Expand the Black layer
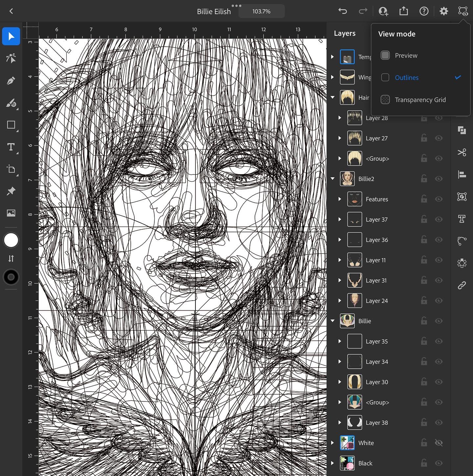 coord(332,463)
